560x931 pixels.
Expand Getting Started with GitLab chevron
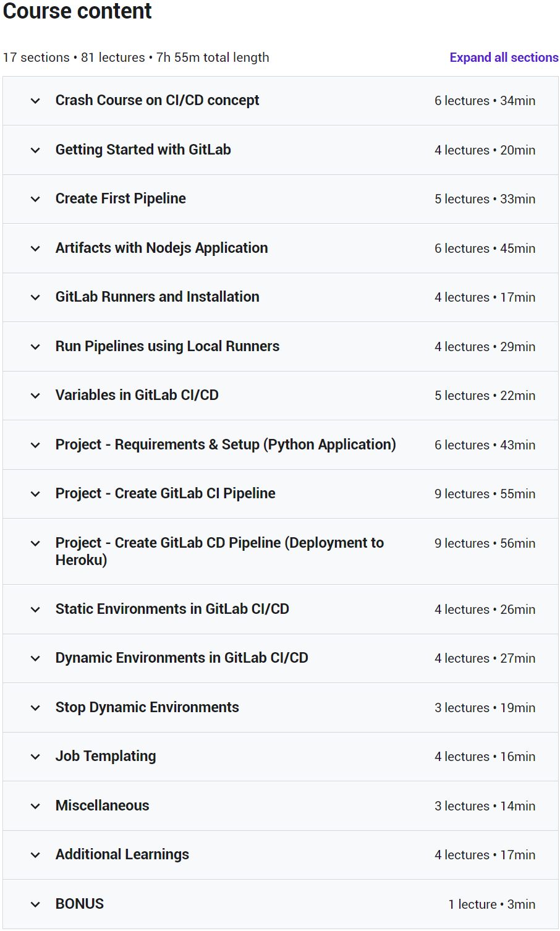[x=35, y=150]
